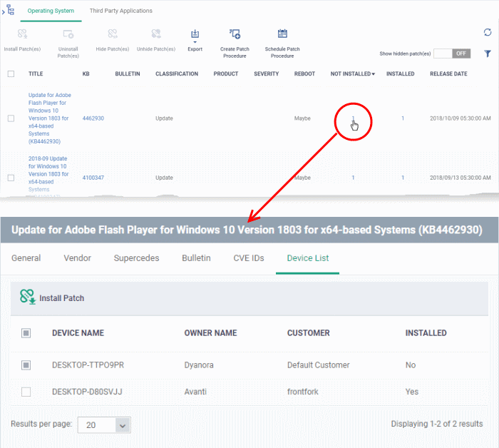Open the filter funnel icon

pos(487,54)
